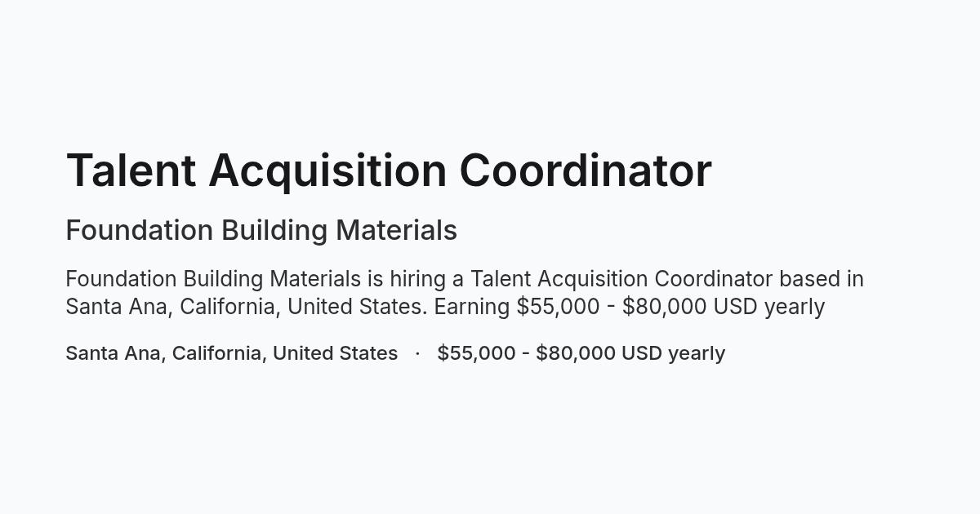The height and width of the screenshot is (514, 980).
Task: Click the Talent Acquisition Coordinator heading
Action: pyautogui.click(x=389, y=171)
